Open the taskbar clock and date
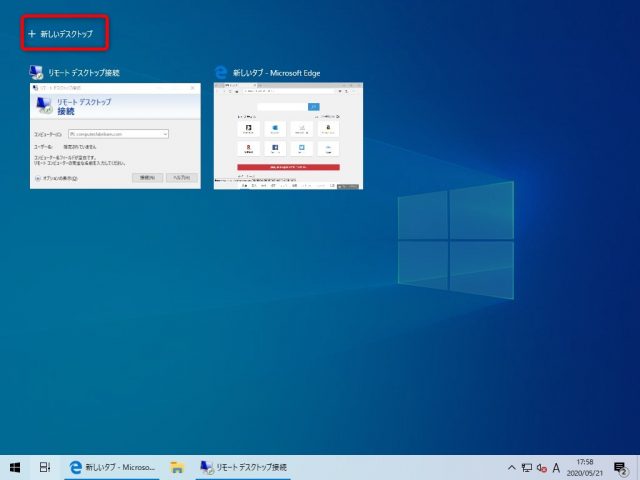 [584, 468]
